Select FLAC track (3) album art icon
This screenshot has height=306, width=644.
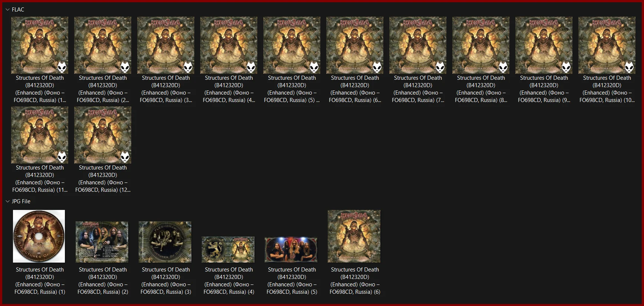(x=166, y=45)
